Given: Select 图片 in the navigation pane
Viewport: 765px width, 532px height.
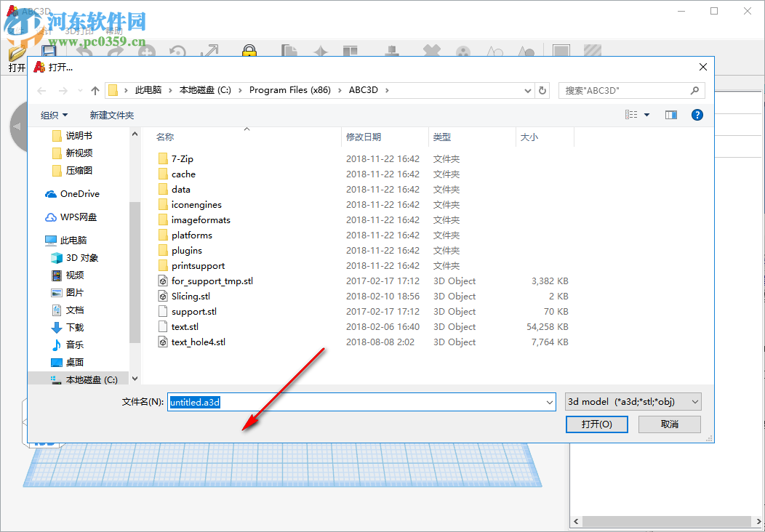Looking at the screenshot, I should coord(68,293).
